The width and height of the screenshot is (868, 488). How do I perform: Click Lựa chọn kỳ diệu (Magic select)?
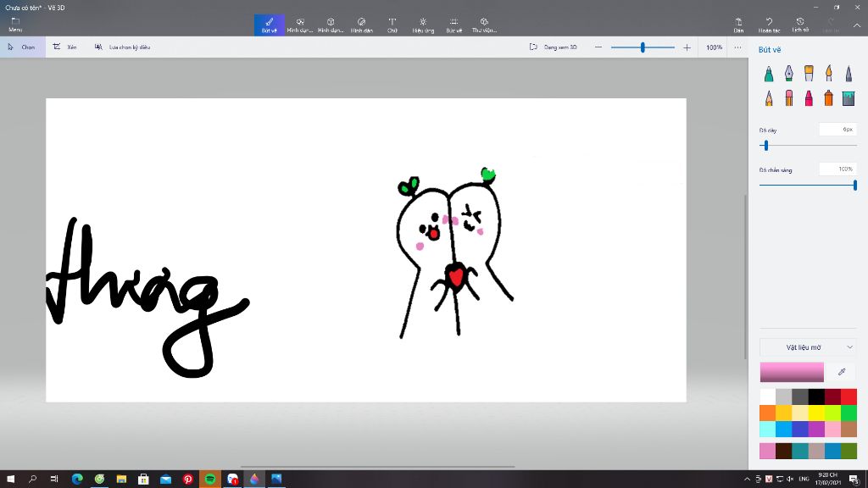[122, 47]
